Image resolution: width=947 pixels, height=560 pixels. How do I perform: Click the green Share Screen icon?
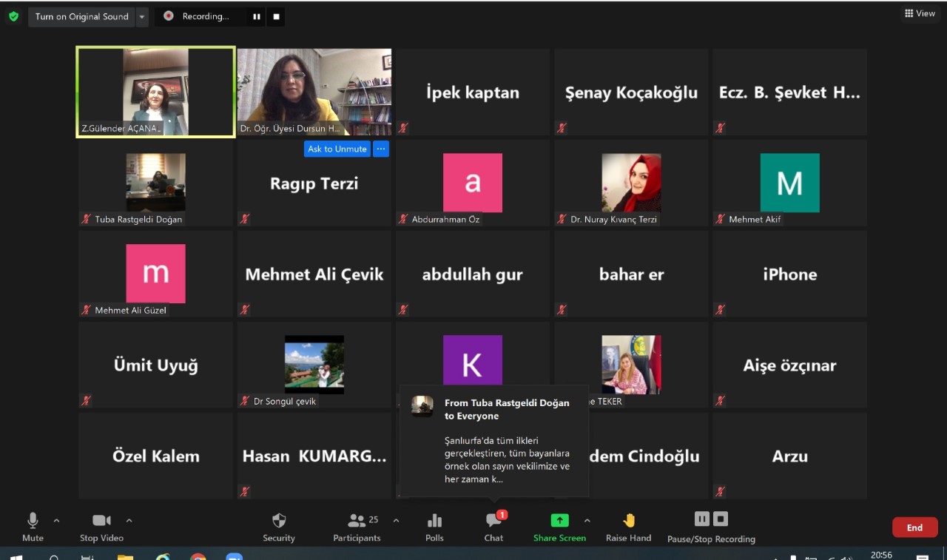(559, 521)
